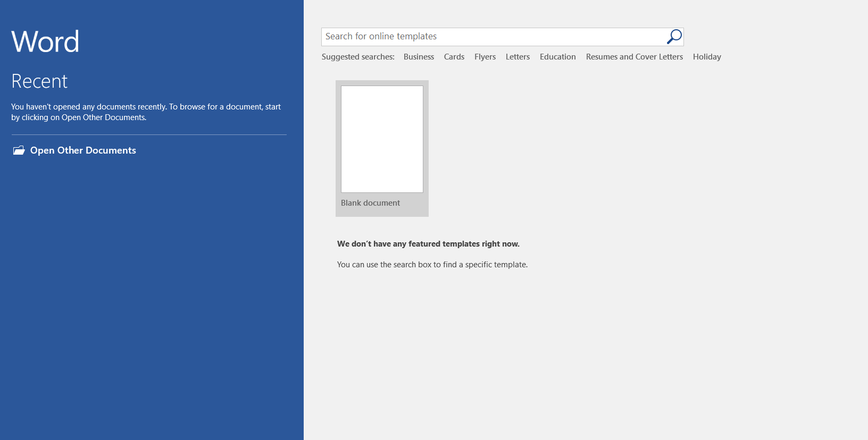Choose the Letters suggested search

point(518,57)
